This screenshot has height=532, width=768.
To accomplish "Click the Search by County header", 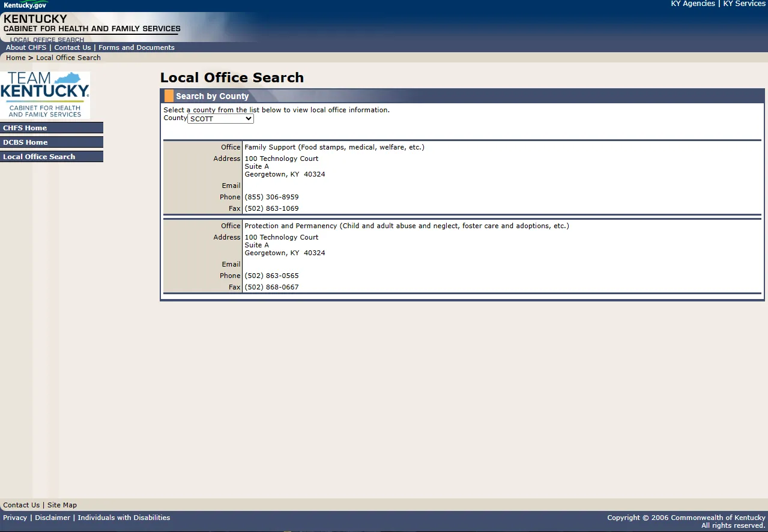I will point(212,96).
